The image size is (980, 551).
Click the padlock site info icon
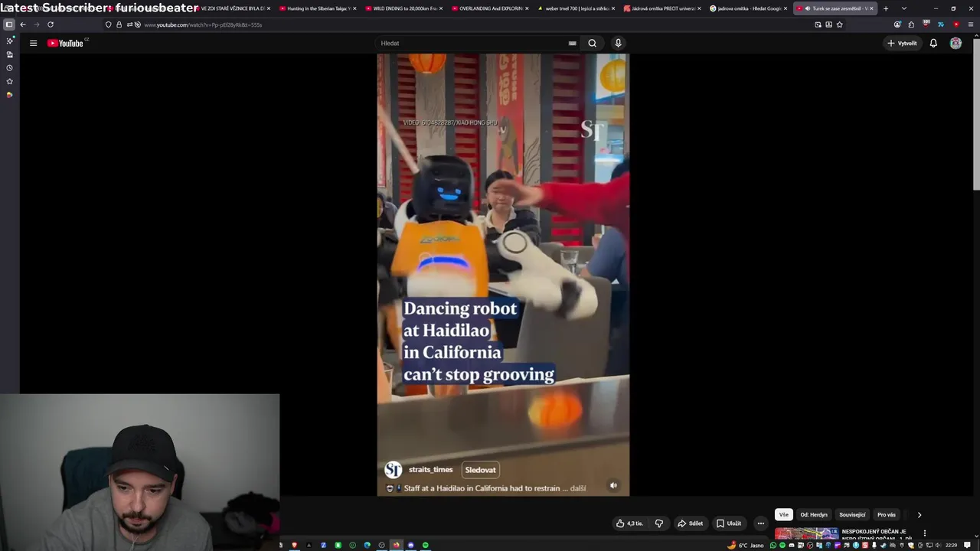119,24
